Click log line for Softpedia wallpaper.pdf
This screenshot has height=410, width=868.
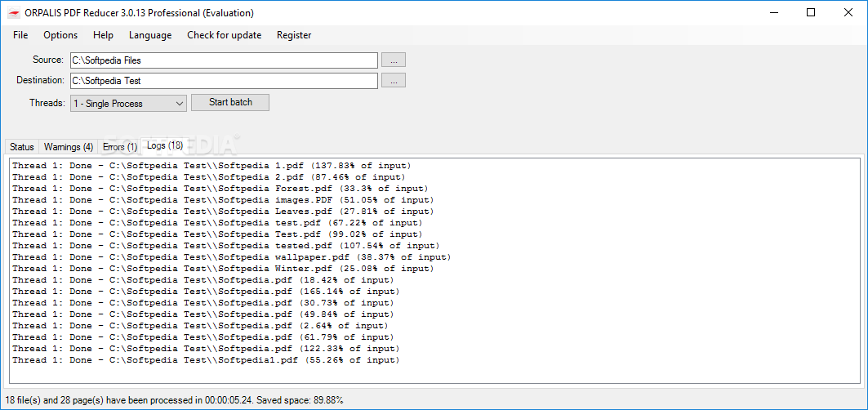pos(231,257)
